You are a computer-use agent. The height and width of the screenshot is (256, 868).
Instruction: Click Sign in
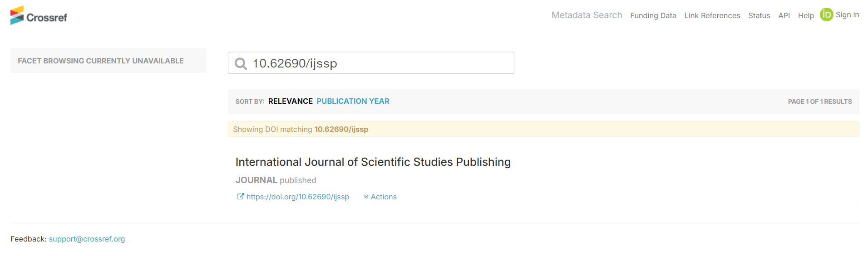[847, 15]
